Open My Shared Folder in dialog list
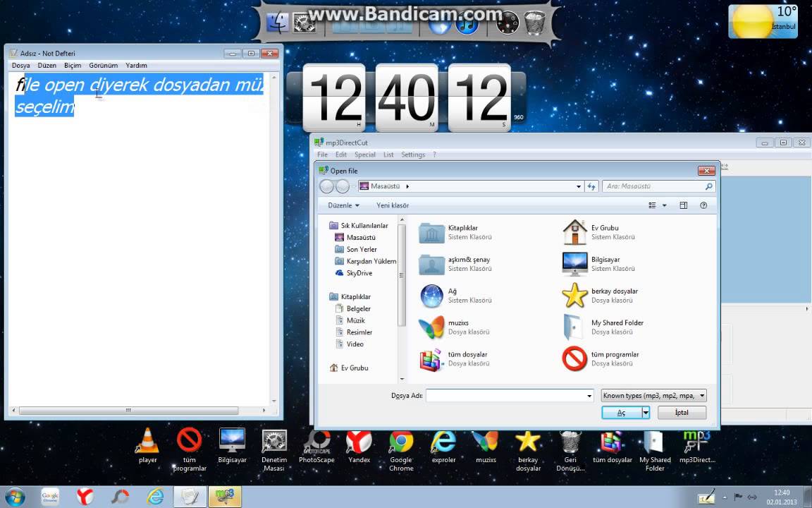 603,327
